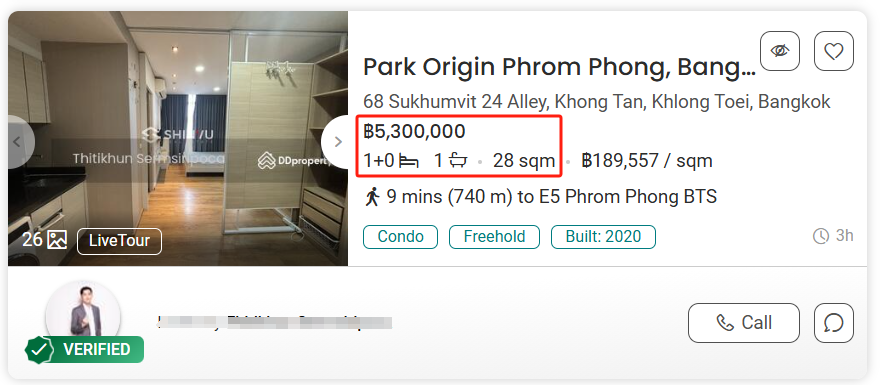Click the clock icon showing 3h
Screen dimensions: 881x385
[x=821, y=236]
